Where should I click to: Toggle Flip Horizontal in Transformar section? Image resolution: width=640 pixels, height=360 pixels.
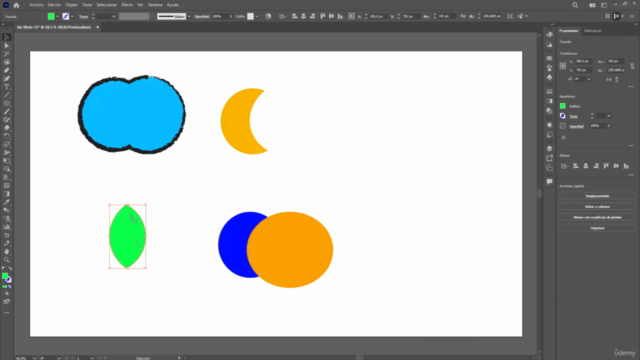[x=609, y=80]
